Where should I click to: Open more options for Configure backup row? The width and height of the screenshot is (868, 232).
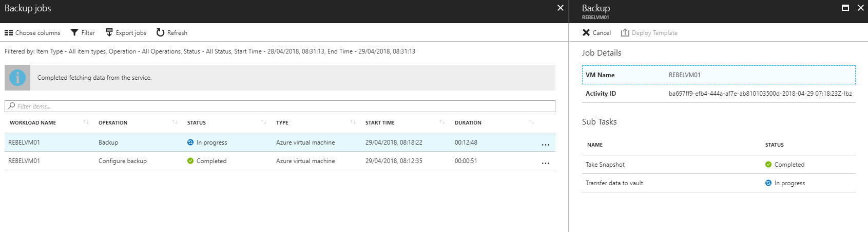click(545, 164)
